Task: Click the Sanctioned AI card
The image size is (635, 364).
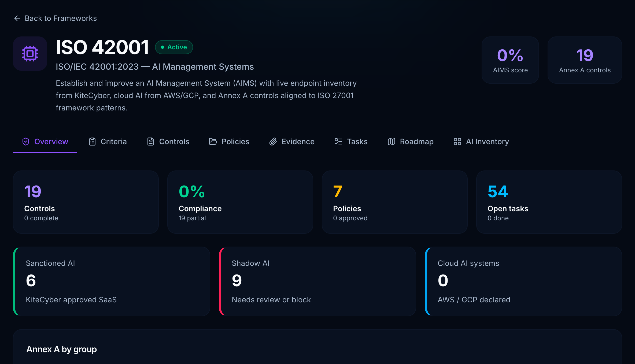Action: point(112,281)
